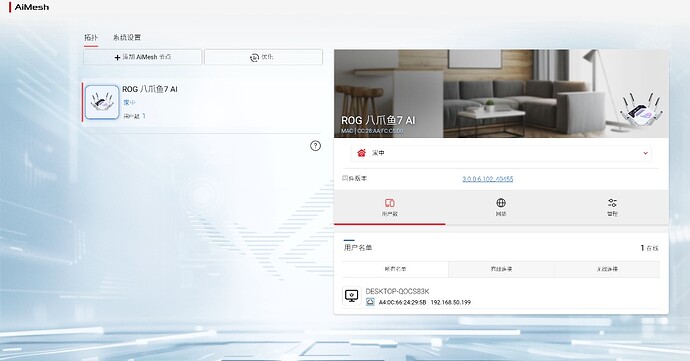Open firmware version link 3.0.0.6.102
690x361 pixels.
point(488,179)
